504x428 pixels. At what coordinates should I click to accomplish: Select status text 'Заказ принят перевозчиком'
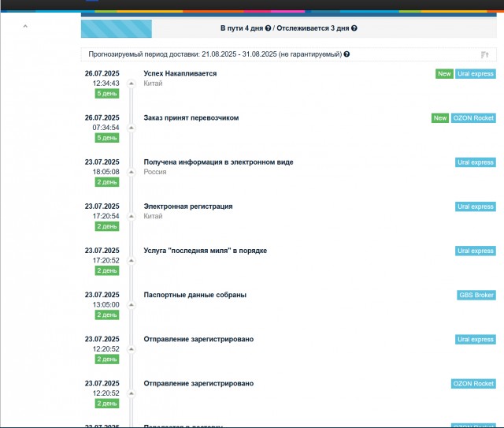[x=191, y=117]
